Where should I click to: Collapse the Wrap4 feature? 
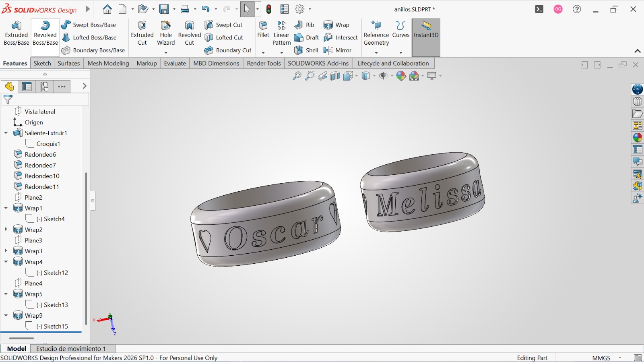[6, 262]
